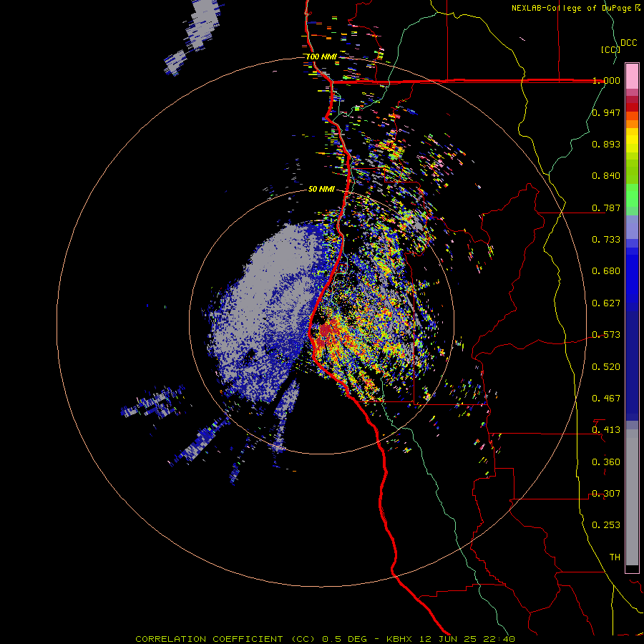The image size is (644, 644).
Task: Click the [CC] units label
Action: point(610,49)
